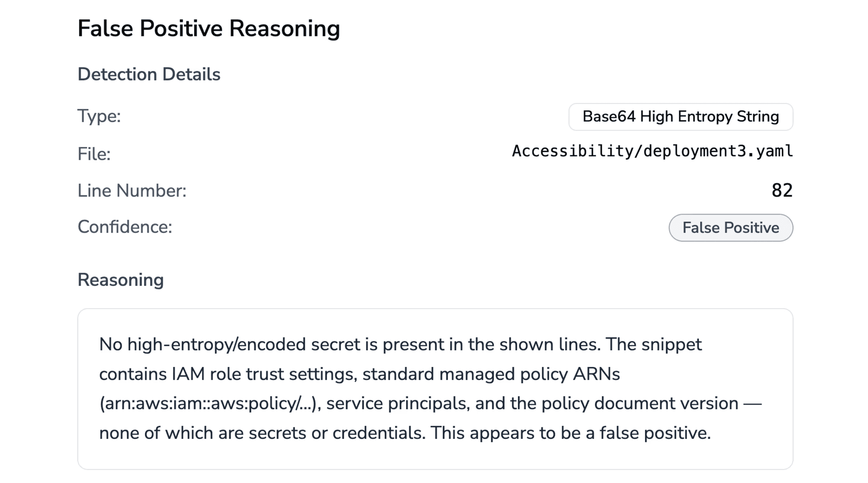
Task: Click the Confidence label
Action: click(125, 227)
